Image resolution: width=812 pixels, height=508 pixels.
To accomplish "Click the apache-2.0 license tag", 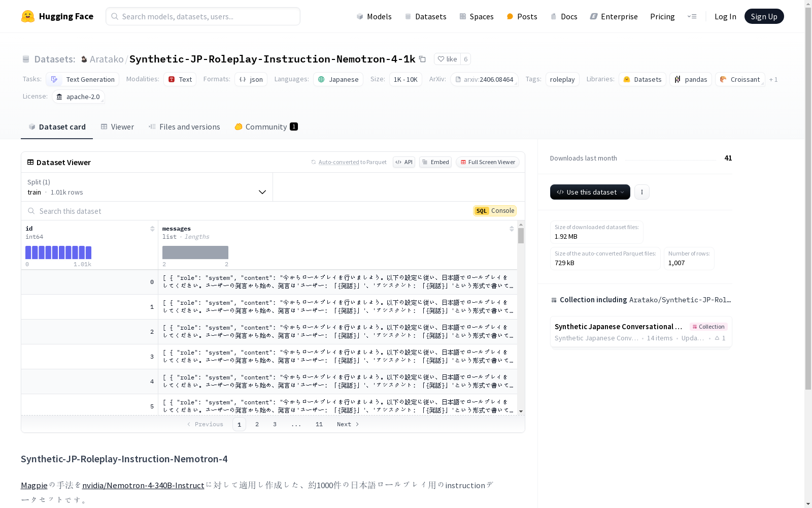I will pos(78,97).
